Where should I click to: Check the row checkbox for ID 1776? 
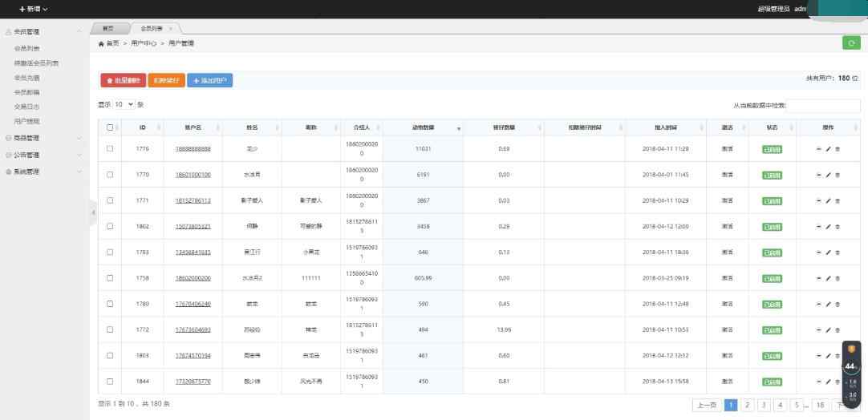[110, 149]
